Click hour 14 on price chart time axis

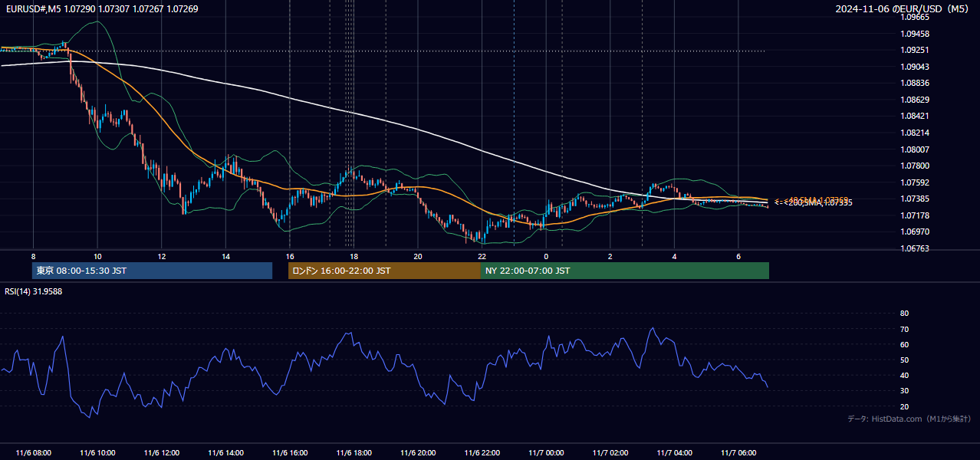pyautogui.click(x=225, y=256)
